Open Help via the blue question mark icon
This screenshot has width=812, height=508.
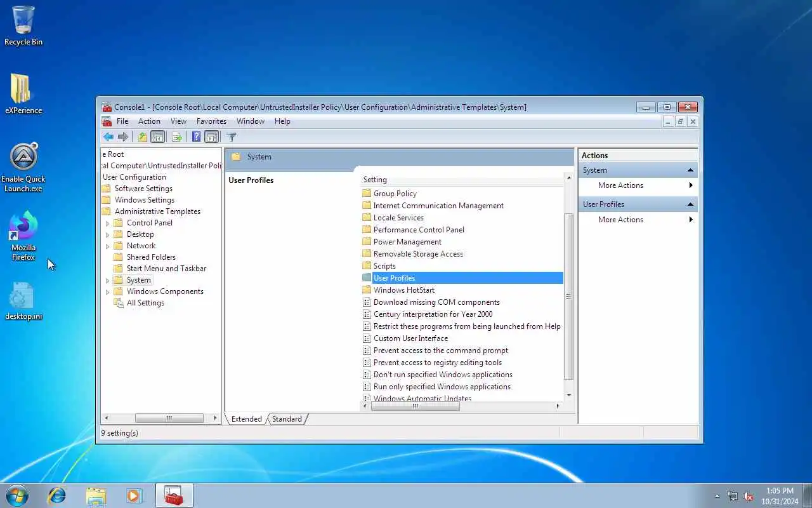point(196,137)
